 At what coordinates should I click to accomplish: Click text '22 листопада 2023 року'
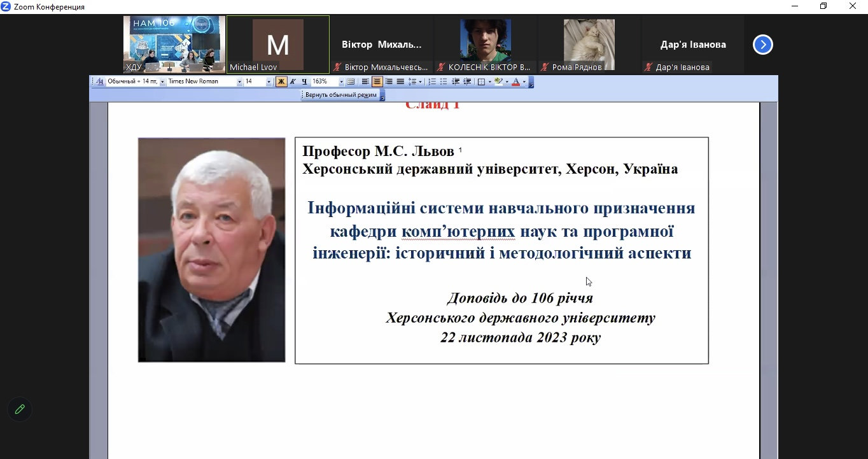(521, 337)
